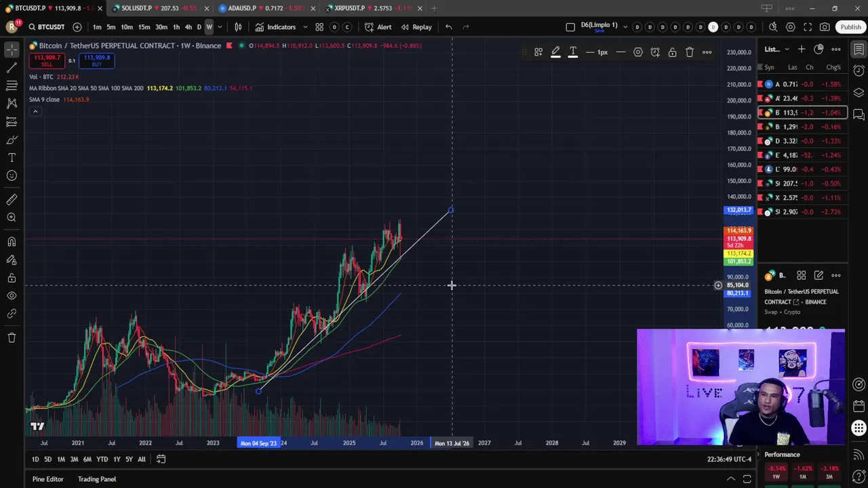Image resolution: width=868 pixels, height=488 pixels.
Task: Open the Indicators dialog
Action: (x=275, y=27)
